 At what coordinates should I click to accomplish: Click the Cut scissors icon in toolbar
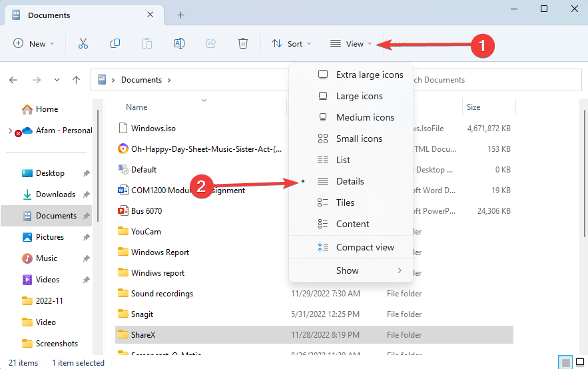[83, 43]
